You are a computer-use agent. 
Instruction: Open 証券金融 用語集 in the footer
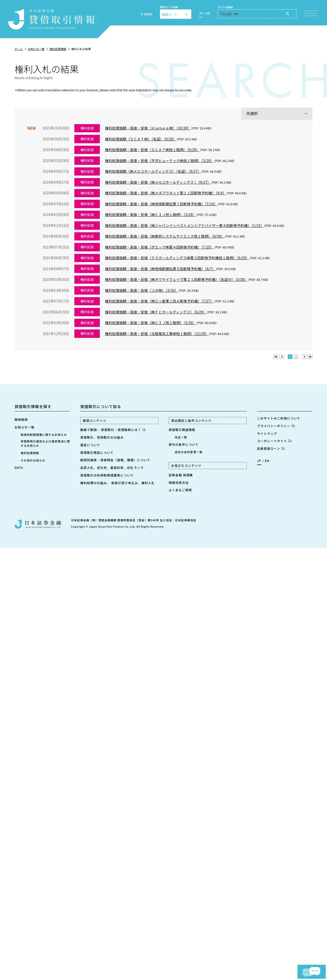tap(181, 475)
